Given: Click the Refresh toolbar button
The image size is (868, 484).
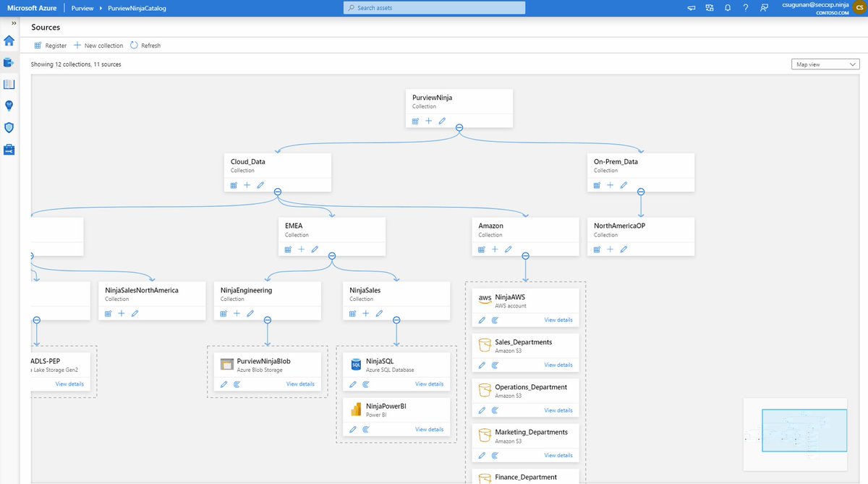Looking at the screenshot, I should 145,46.
